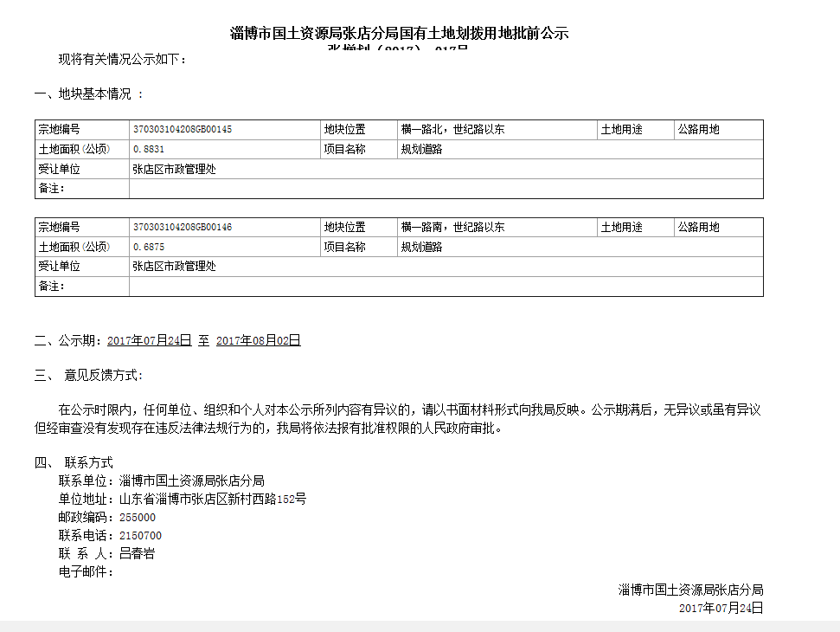This screenshot has height=632, width=840.
Task: Click 公路用地 in the first table
Action: point(699,129)
